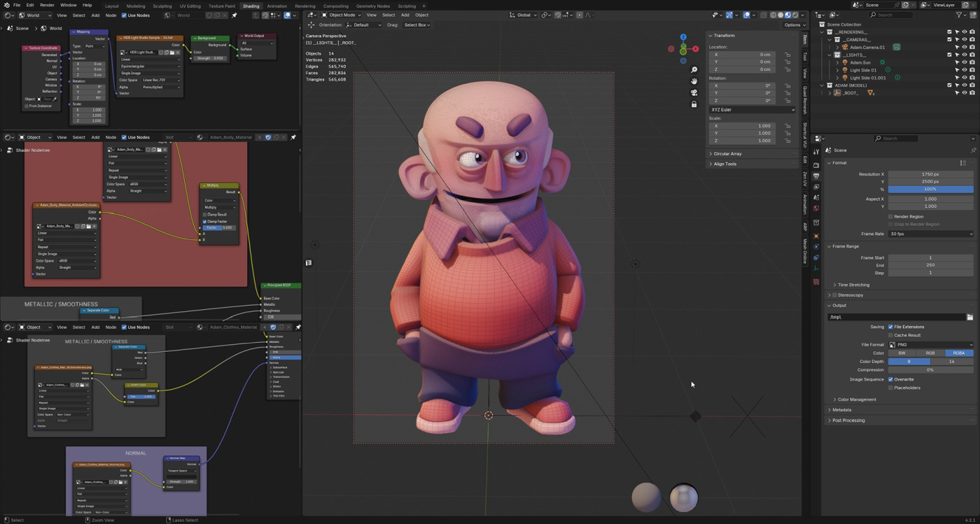Open the output folder browser icon
This screenshot has height=524, width=980.
pos(969,317)
